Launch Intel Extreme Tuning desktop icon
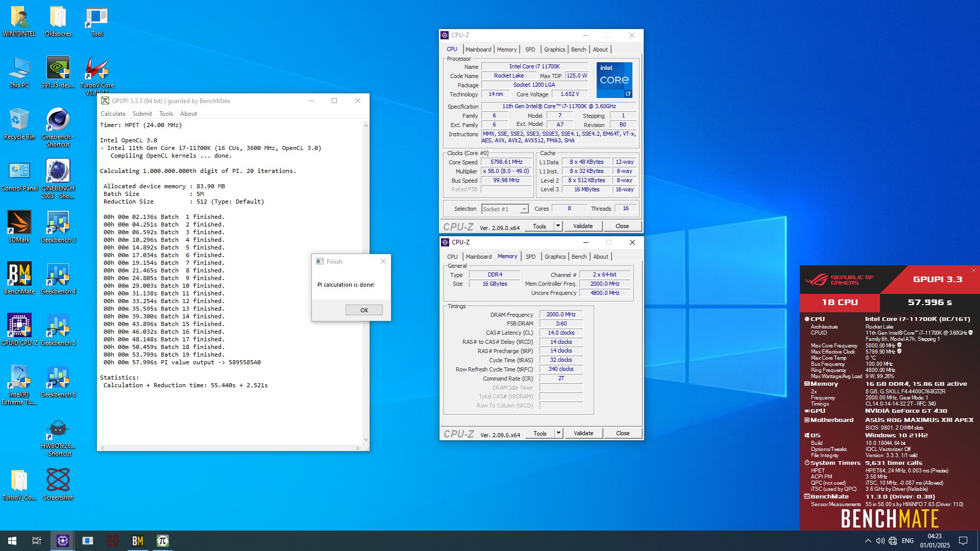The width and height of the screenshot is (980, 551). tap(19, 385)
